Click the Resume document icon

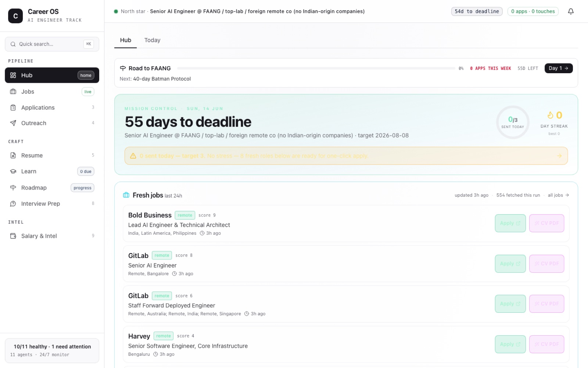(13, 155)
